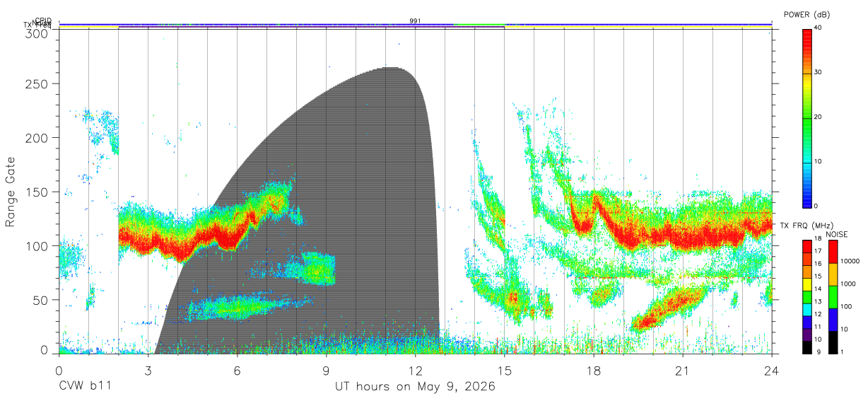868x401 pixels.
Task: Click the 17 tick on TX FRQ scale
Action: point(819,251)
